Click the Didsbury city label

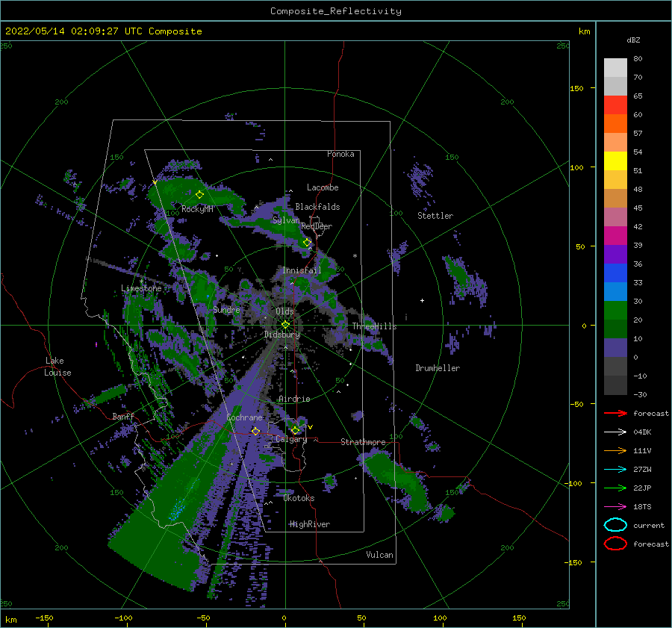pos(281,335)
